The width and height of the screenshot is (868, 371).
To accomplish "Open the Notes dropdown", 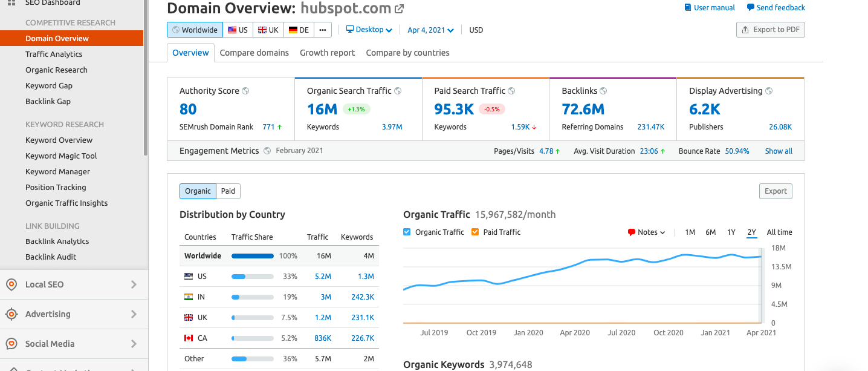I will tap(647, 232).
